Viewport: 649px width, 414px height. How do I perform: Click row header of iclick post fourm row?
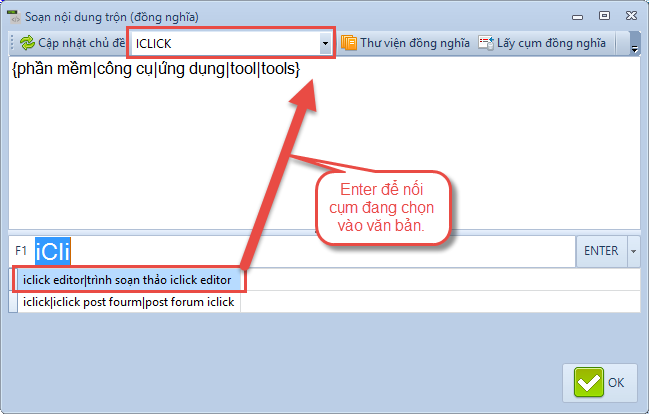[x=13, y=302]
